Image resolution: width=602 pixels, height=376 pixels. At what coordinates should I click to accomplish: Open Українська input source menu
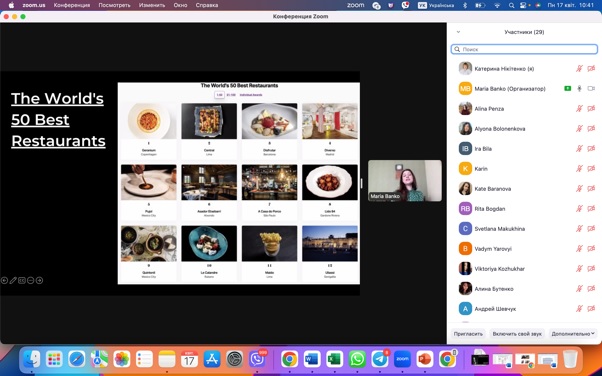[436, 5]
